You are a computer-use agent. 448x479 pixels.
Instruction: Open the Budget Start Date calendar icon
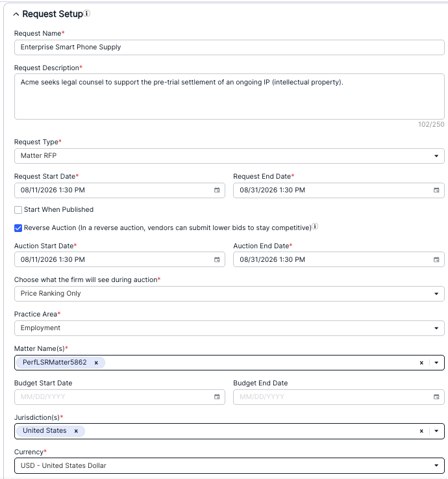click(217, 396)
